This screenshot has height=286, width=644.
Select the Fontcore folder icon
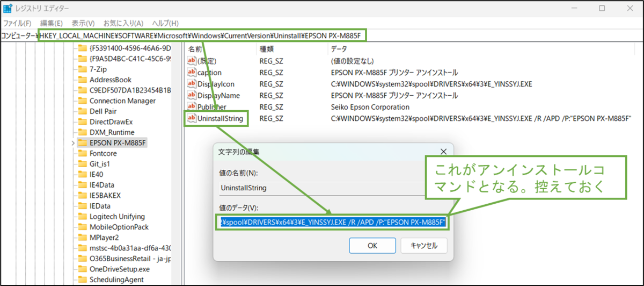tap(82, 153)
